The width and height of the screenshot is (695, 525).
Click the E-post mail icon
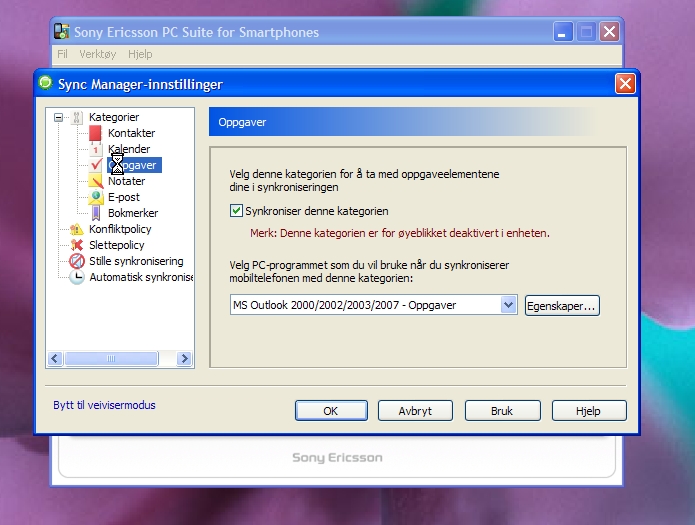(x=96, y=197)
